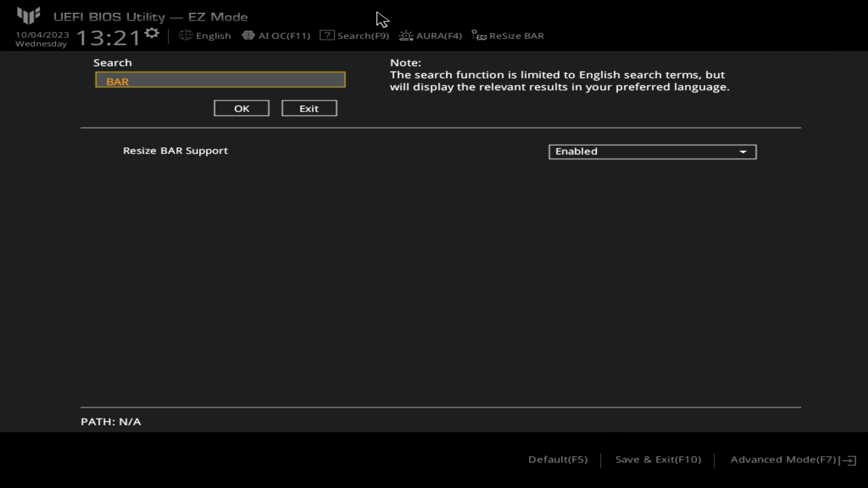Select English language menu option

coord(204,36)
